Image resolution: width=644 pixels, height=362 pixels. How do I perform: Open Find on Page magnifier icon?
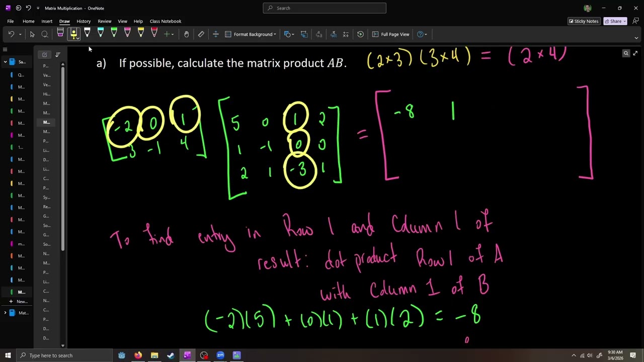pyautogui.click(x=626, y=53)
